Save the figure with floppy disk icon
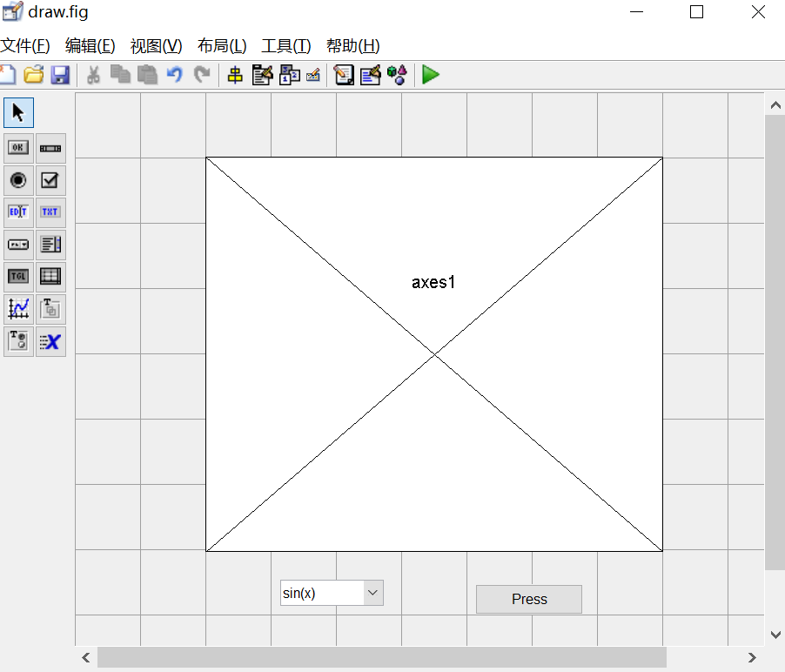785x672 pixels. tap(60, 75)
